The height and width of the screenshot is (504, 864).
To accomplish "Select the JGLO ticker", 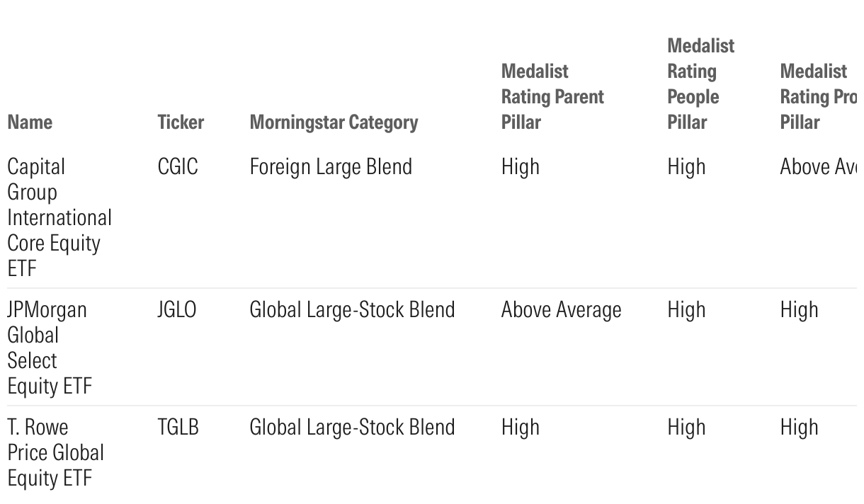I will 177,310.
